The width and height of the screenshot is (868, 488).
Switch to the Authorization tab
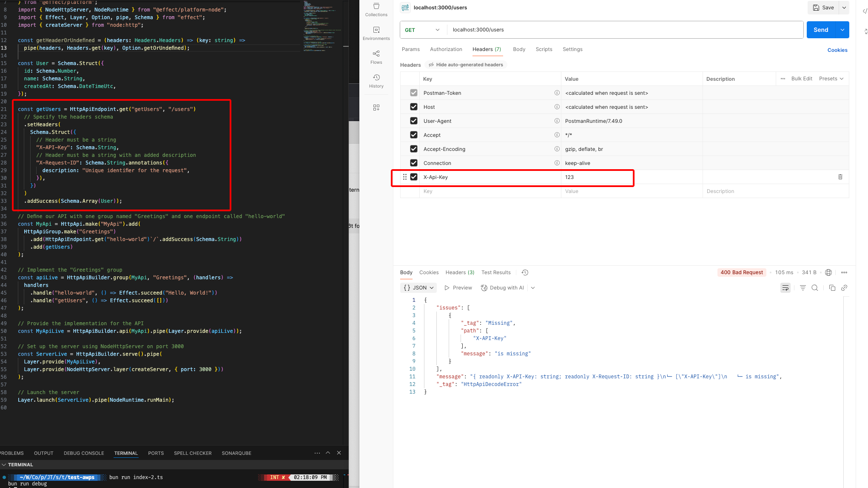[446, 49]
